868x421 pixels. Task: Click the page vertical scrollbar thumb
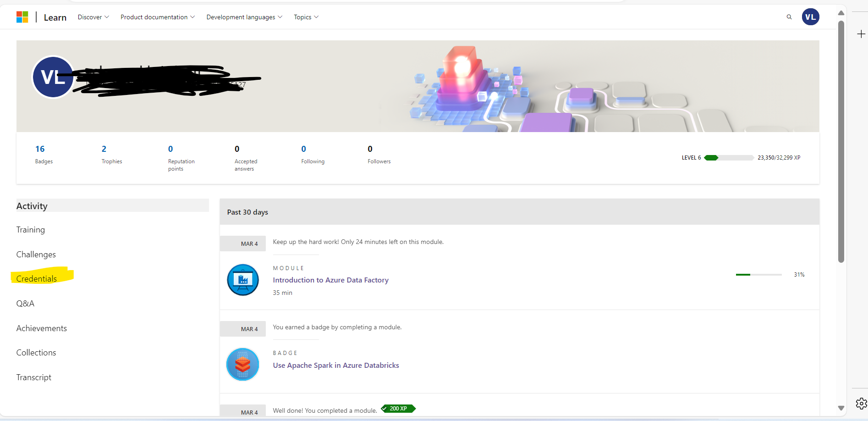[841, 142]
